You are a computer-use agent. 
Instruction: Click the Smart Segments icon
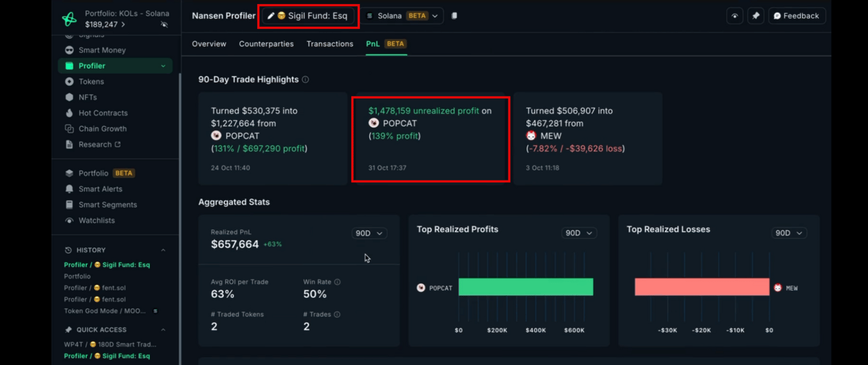[69, 205]
